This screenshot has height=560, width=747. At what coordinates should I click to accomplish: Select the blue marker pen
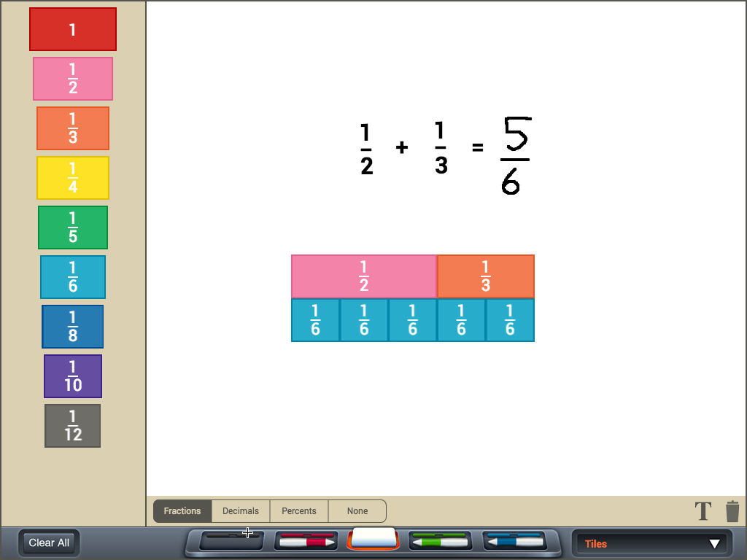click(515, 541)
